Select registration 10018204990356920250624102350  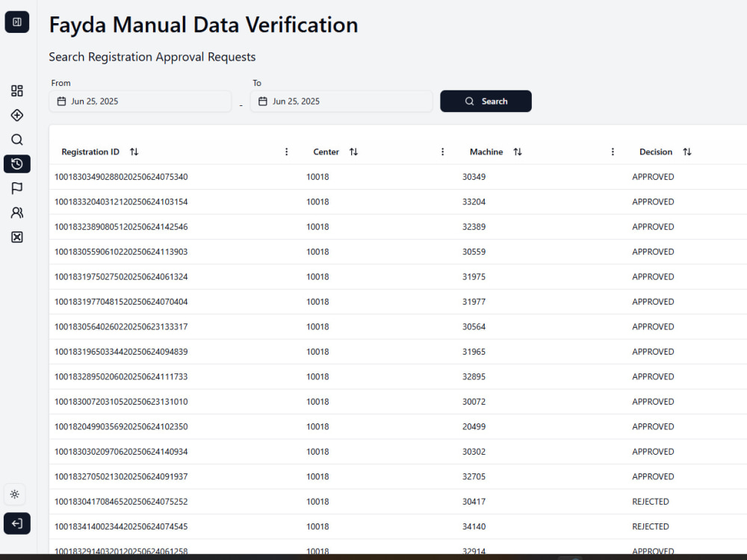click(x=121, y=426)
